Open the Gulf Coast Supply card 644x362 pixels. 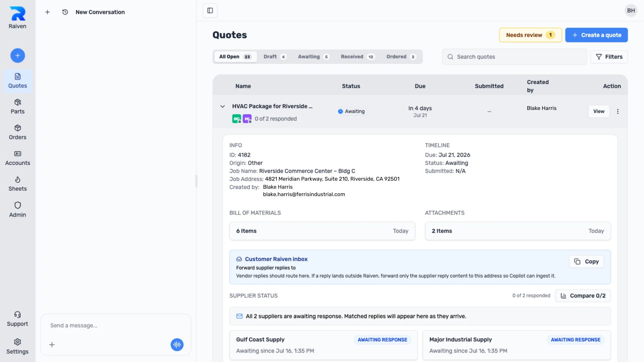point(323,345)
